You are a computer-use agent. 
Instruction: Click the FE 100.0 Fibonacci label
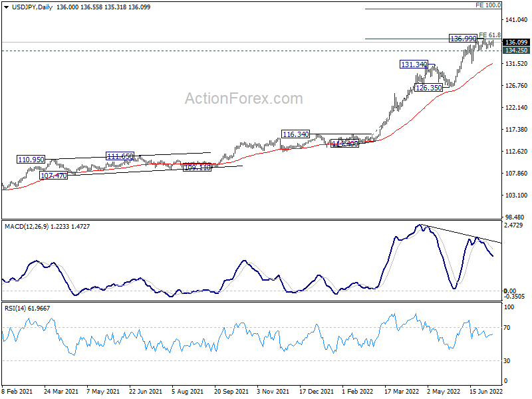point(488,5)
